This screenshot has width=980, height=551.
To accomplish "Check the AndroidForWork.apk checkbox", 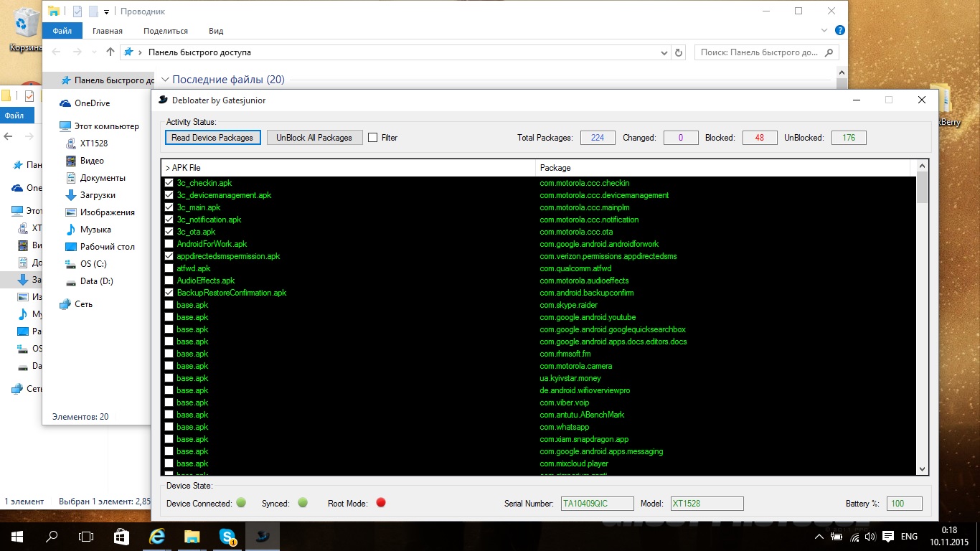I will (169, 244).
